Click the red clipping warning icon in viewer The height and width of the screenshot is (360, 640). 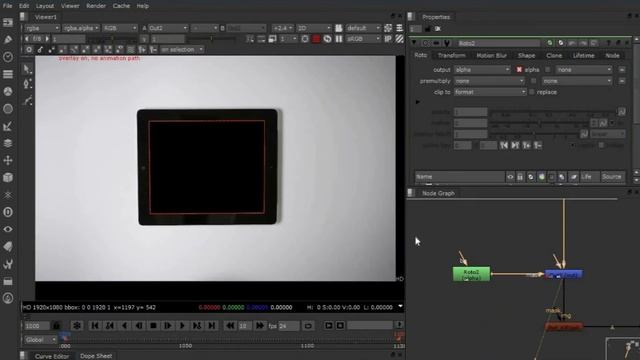point(316,39)
